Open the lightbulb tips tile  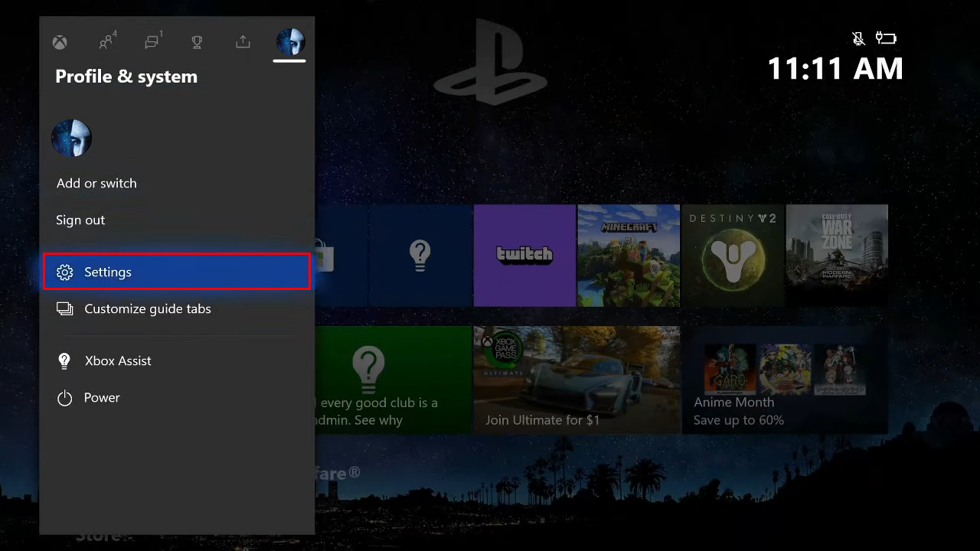pyautogui.click(x=420, y=256)
